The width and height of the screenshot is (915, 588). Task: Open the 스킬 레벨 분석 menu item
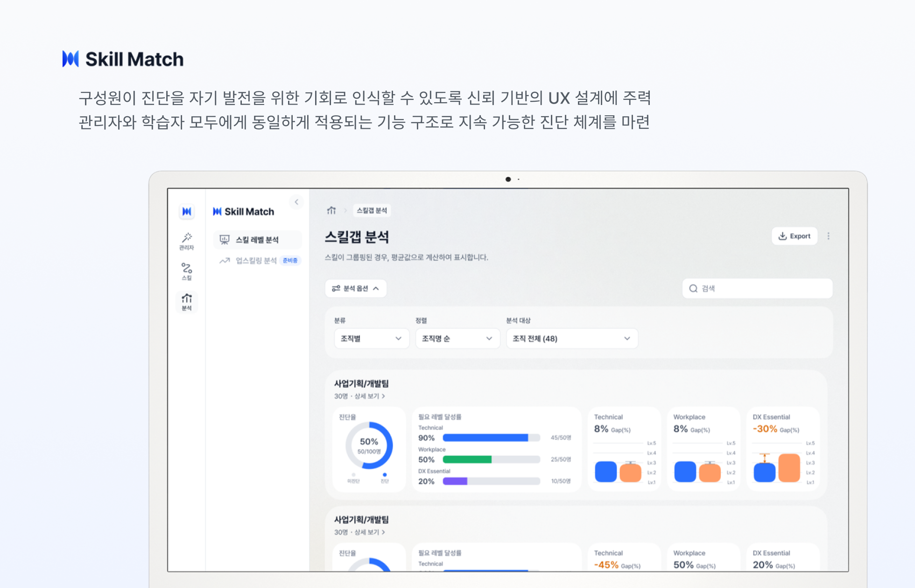(x=258, y=239)
